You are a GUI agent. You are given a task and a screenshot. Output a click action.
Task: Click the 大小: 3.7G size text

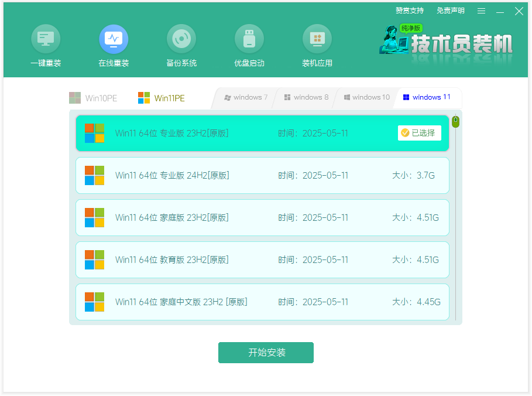pyautogui.click(x=413, y=175)
